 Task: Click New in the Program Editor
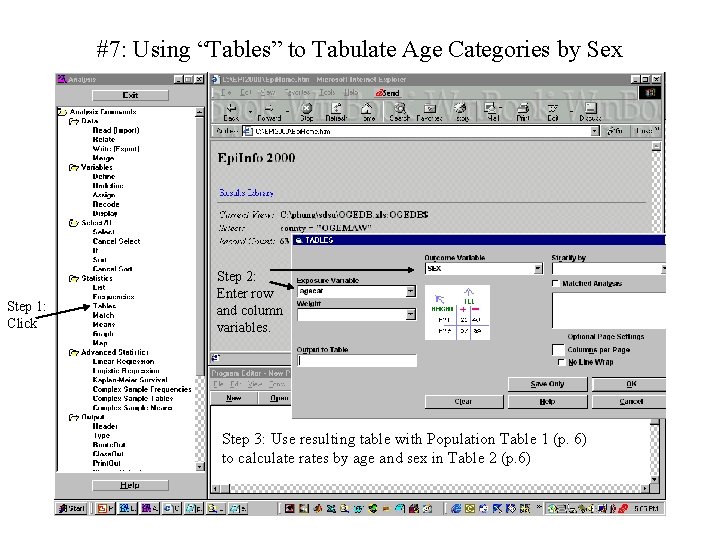(233, 398)
